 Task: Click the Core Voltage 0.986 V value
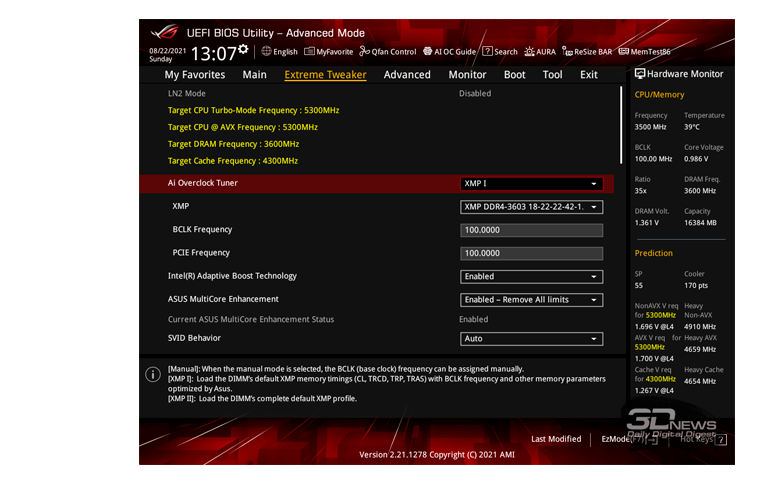(x=696, y=159)
